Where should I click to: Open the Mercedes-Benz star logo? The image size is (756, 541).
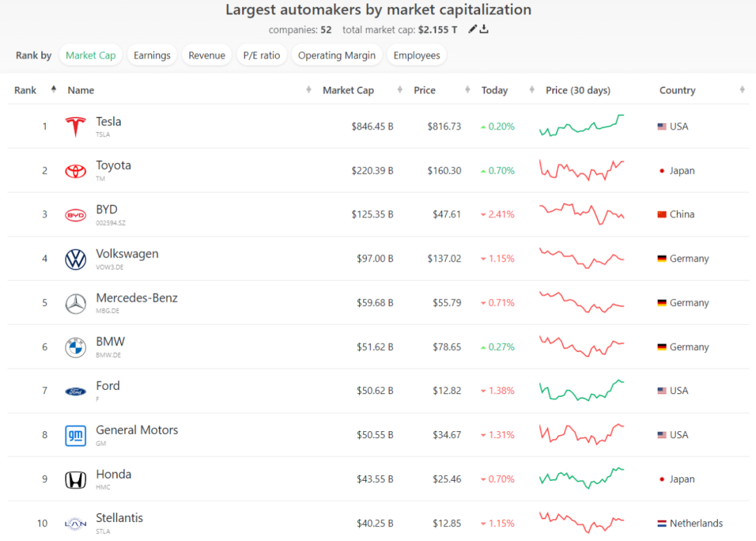76,303
